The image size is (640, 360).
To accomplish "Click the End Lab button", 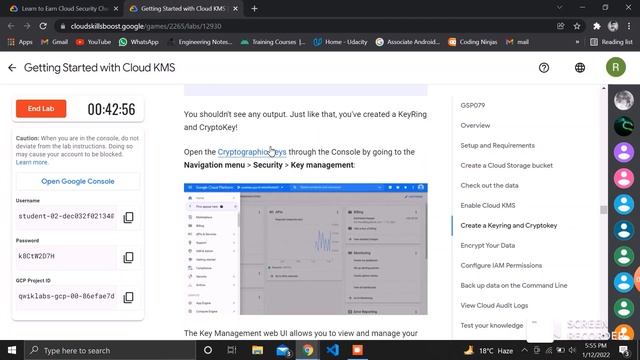I will [41, 109].
